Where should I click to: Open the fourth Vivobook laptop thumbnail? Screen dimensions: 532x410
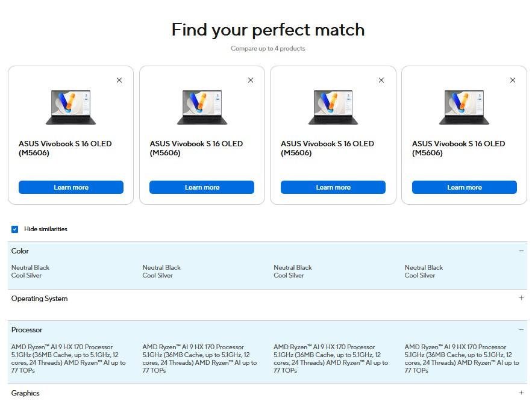point(464,107)
